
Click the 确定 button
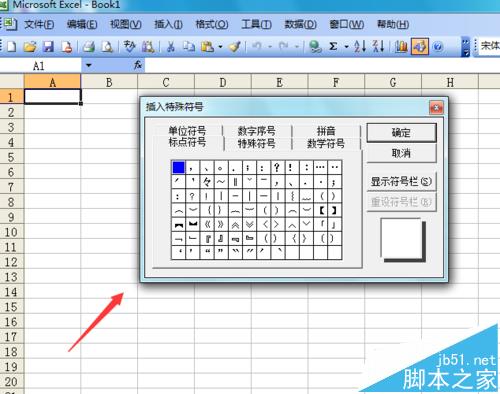point(401,133)
